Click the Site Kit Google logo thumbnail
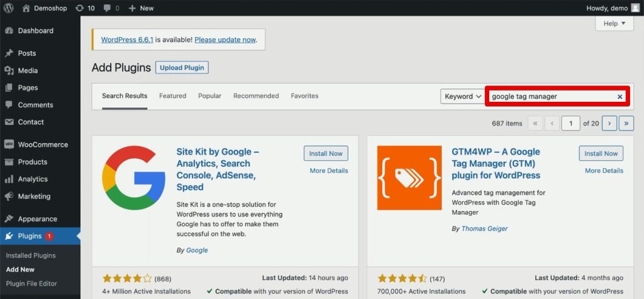 coord(133,178)
